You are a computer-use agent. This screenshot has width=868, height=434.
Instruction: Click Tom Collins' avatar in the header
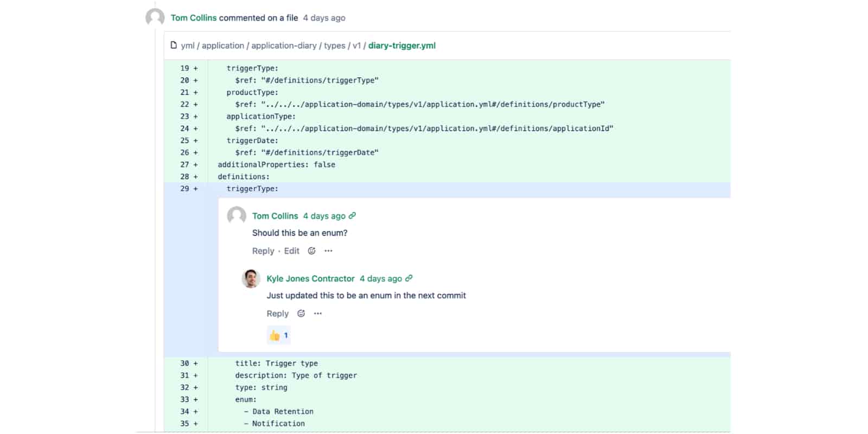[155, 17]
